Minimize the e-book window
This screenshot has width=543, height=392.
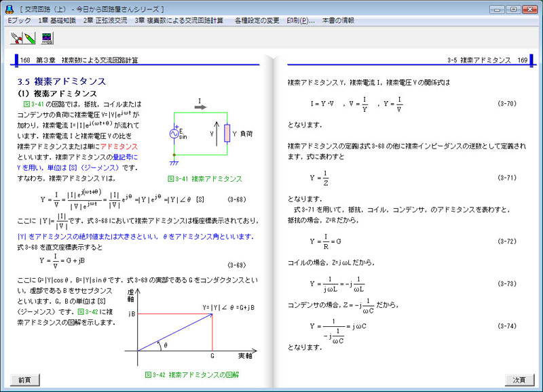coord(497,9)
